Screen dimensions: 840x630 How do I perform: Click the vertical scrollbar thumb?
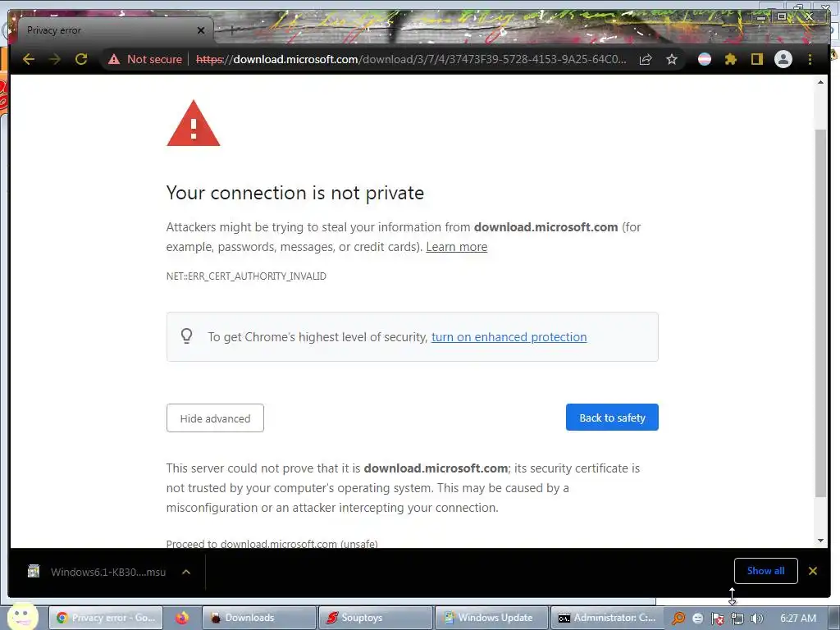click(x=820, y=313)
